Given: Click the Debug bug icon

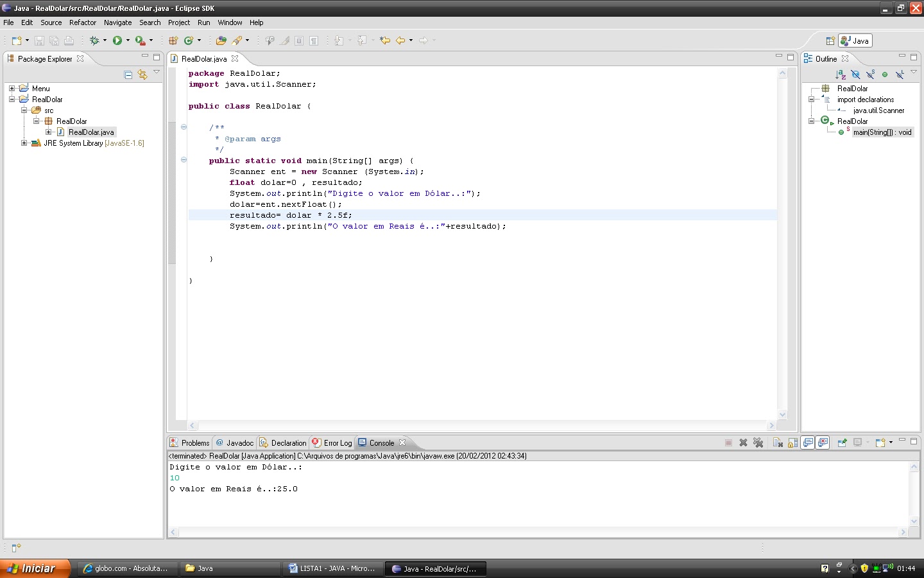Looking at the screenshot, I should [x=94, y=40].
